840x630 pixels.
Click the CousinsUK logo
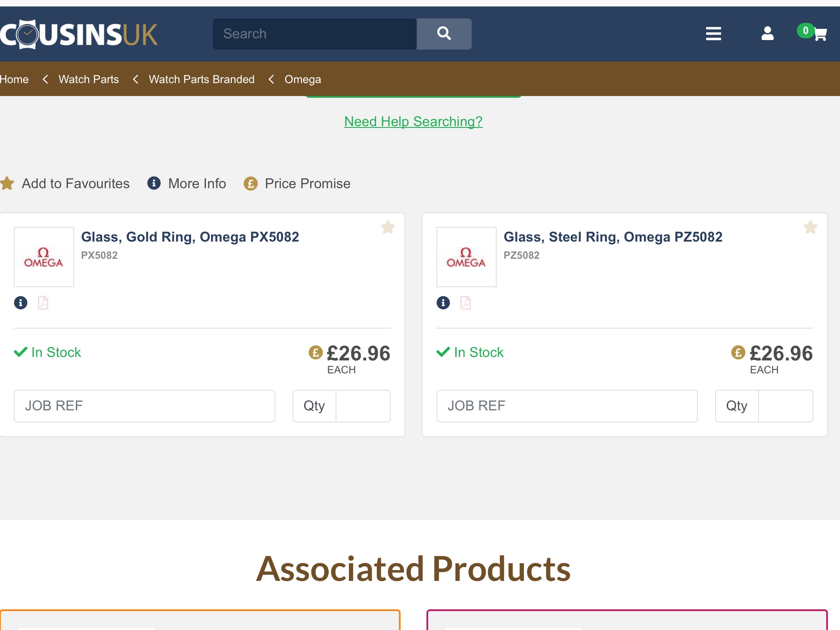pyautogui.click(x=79, y=34)
